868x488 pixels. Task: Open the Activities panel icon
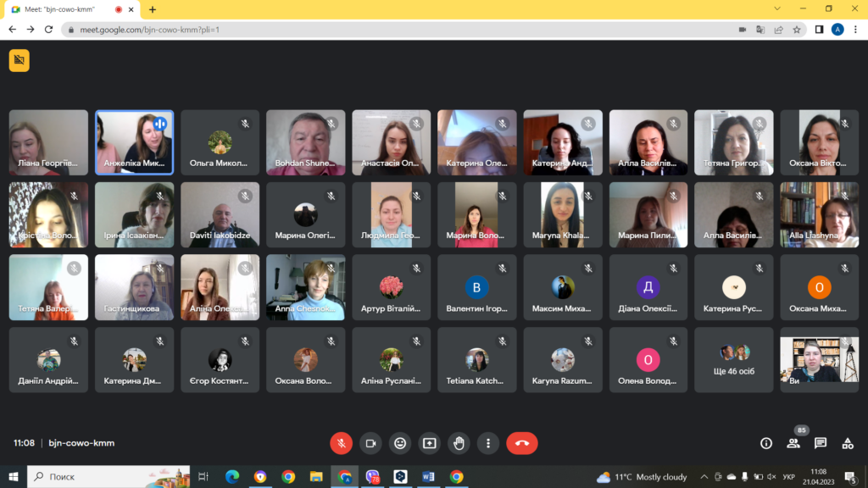tap(848, 443)
